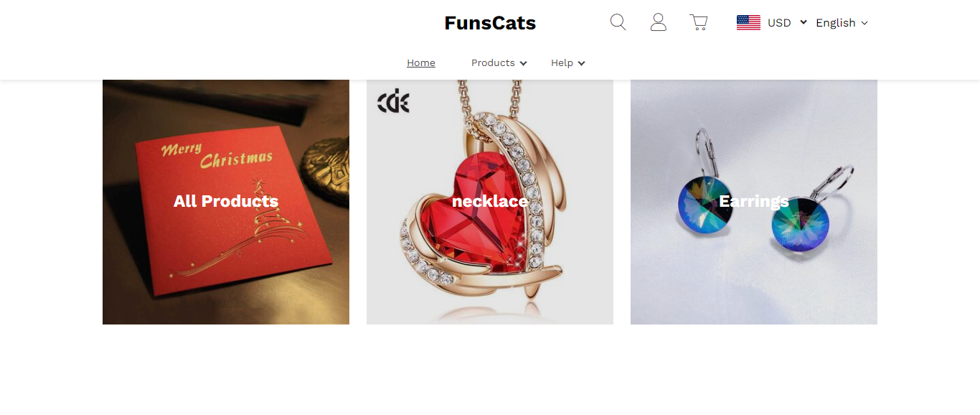This screenshot has height=415, width=980.
Task: Open the shopping cart icon
Action: click(x=698, y=22)
